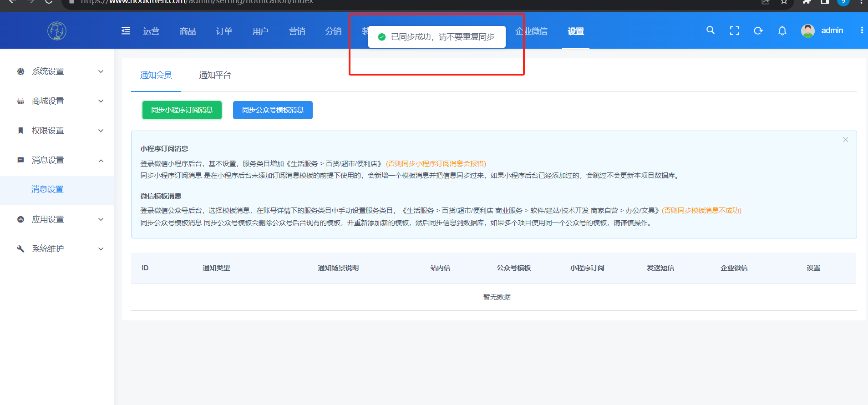Toggle the sidebar collapse hamburger icon

point(126,31)
